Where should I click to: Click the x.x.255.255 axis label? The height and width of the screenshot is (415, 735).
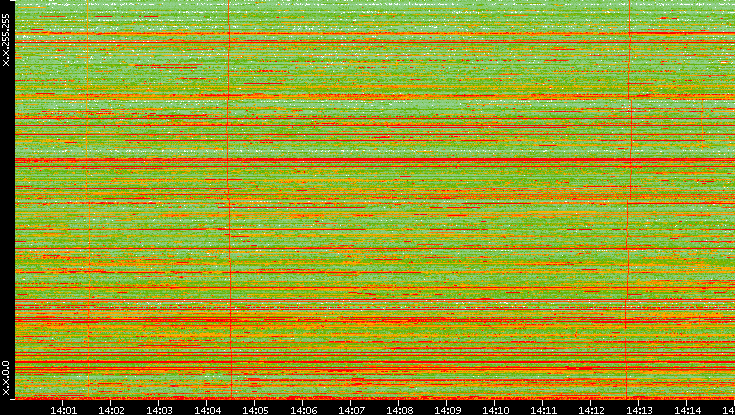click(6, 40)
